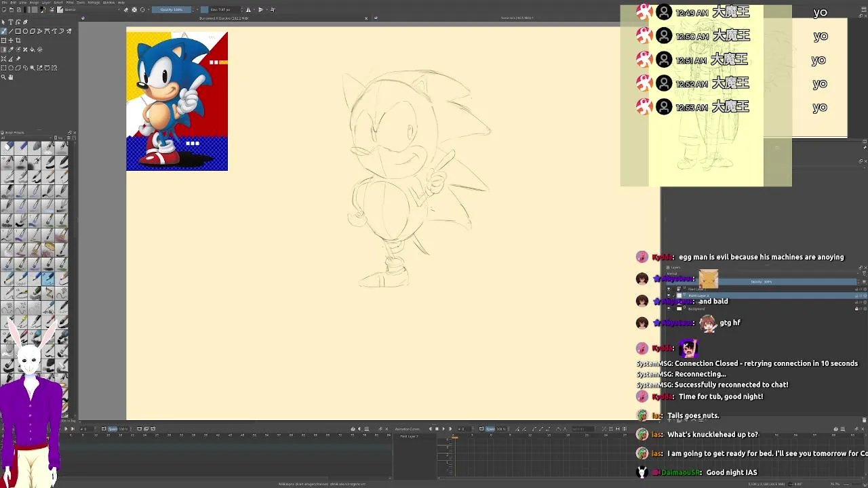Image resolution: width=868 pixels, height=488 pixels.
Task: Toggle horizontal mirror mode
Action: pyautogui.click(x=248, y=9)
